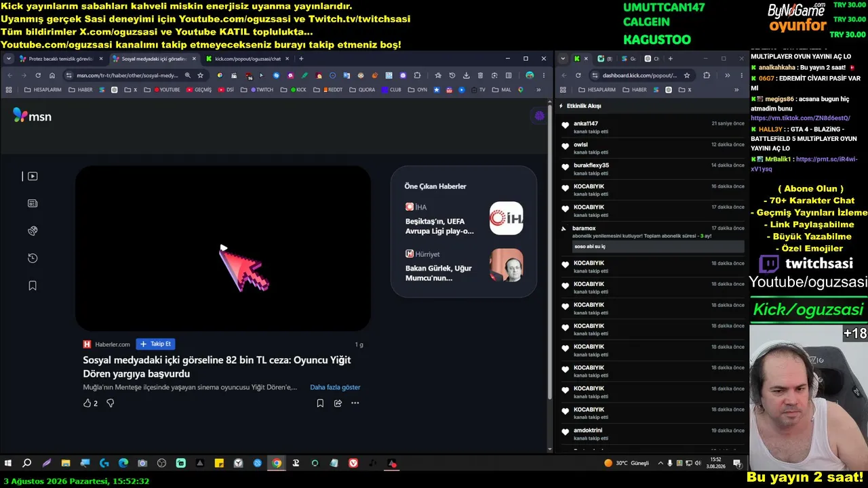The height and width of the screenshot is (488, 868).
Task: Reload the MSN page
Action: 38,75
